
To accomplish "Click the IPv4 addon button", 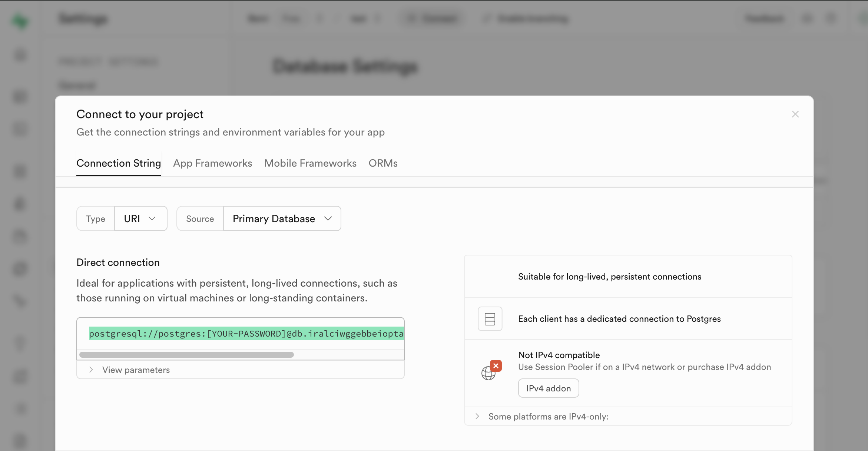I will point(548,388).
